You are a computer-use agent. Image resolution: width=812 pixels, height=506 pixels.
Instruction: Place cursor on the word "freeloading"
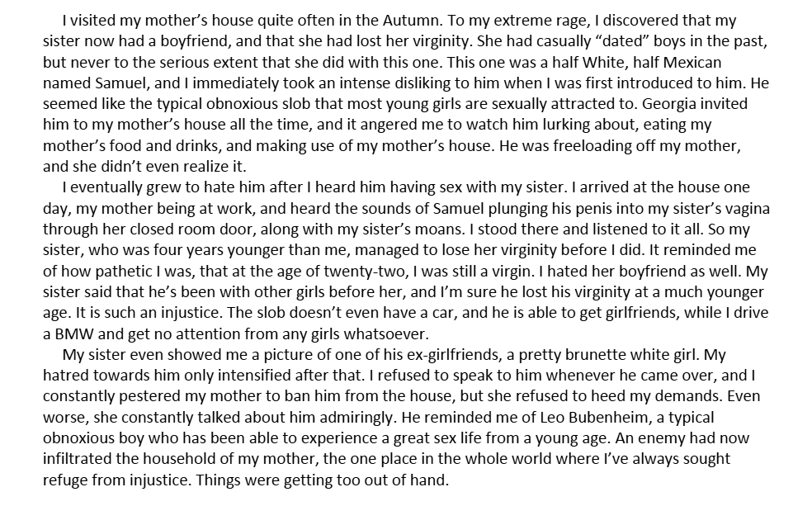click(592, 145)
